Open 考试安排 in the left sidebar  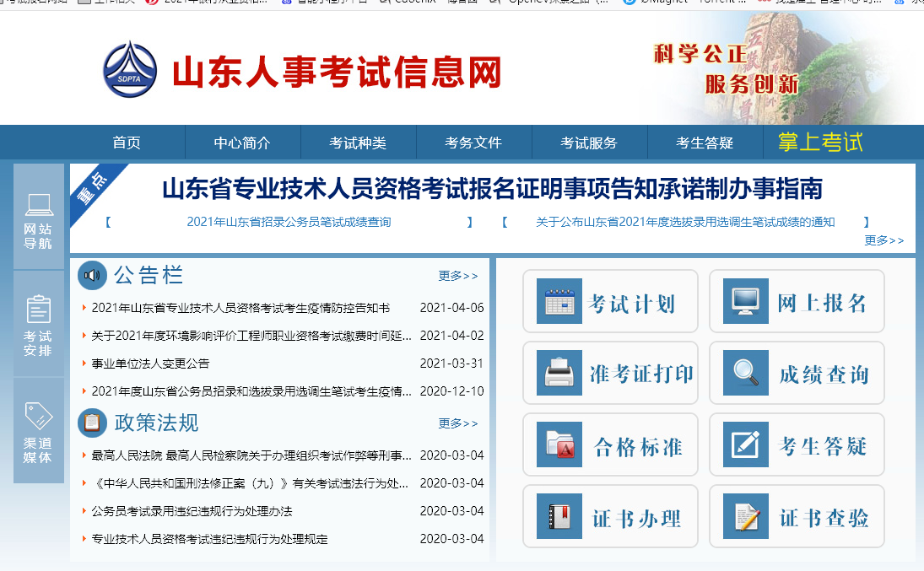click(x=39, y=325)
